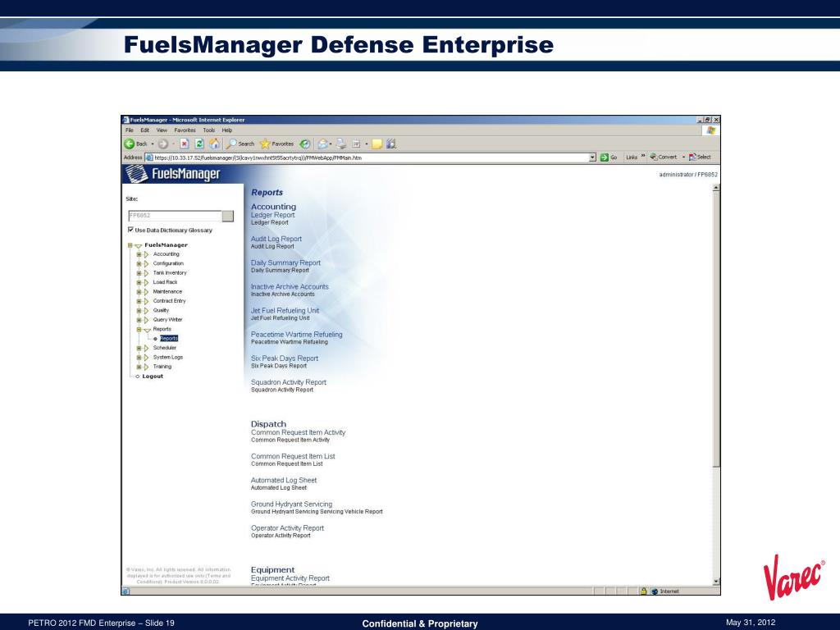Go to the Home page icon

214,144
